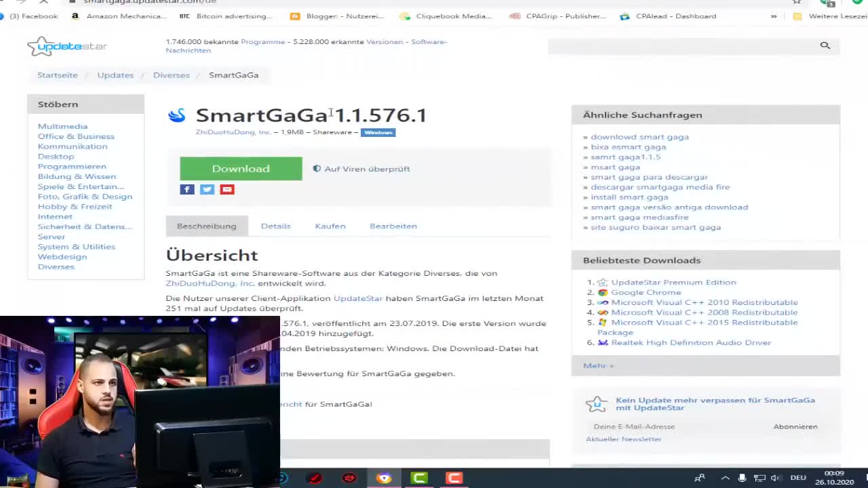Browse Office & Business category

coord(76,136)
